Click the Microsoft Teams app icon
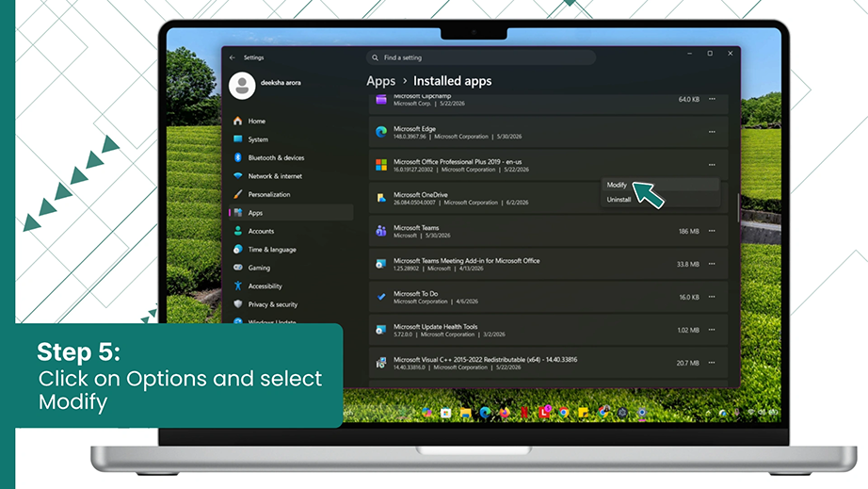This screenshot has height=489, width=868. coord(381,231)
